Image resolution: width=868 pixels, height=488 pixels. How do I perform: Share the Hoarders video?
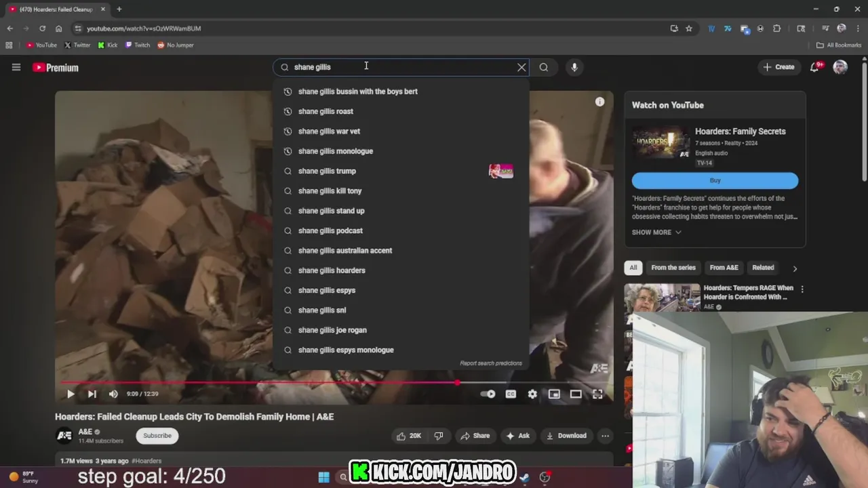pos(475,436)
